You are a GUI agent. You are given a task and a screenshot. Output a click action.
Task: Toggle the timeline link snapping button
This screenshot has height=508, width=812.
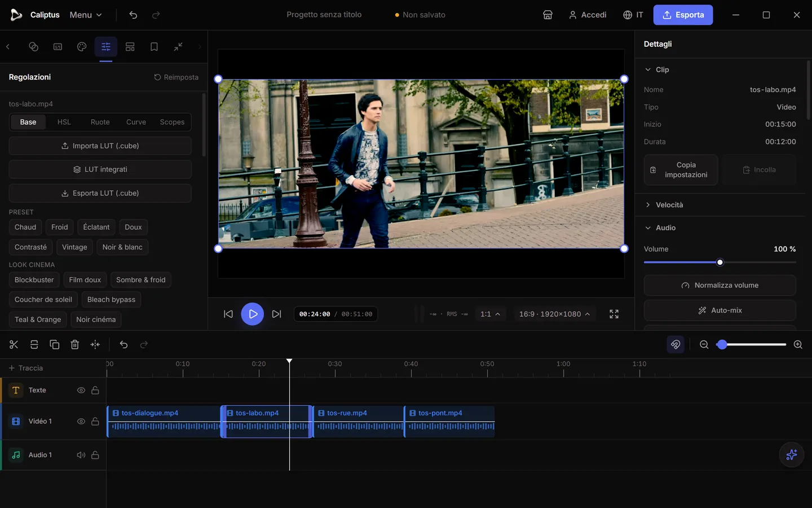tap(676, 344)
